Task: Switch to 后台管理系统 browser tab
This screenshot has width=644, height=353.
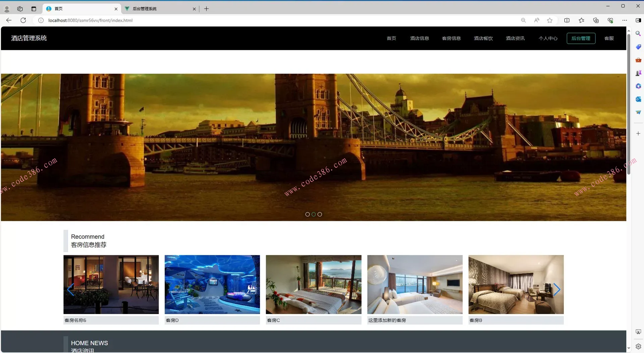Action: click(158, 9)
